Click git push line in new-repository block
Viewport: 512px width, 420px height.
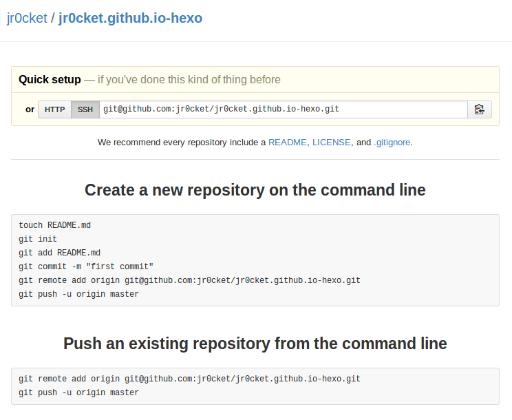78,294
